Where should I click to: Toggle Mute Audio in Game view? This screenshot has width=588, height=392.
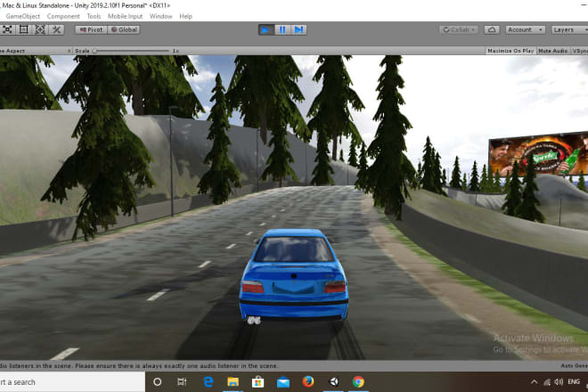tap(552, 51)
